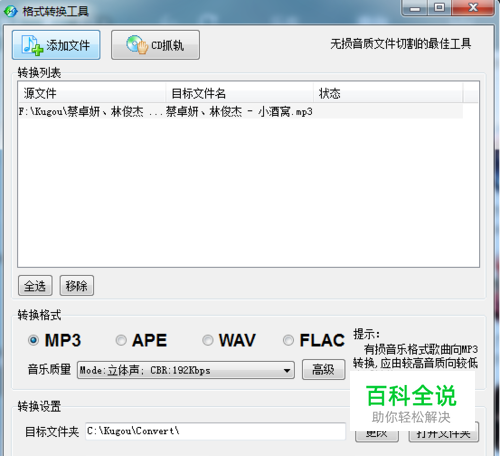Choose the APE format radio button
500x456 pixels.
tap(121, 340)
